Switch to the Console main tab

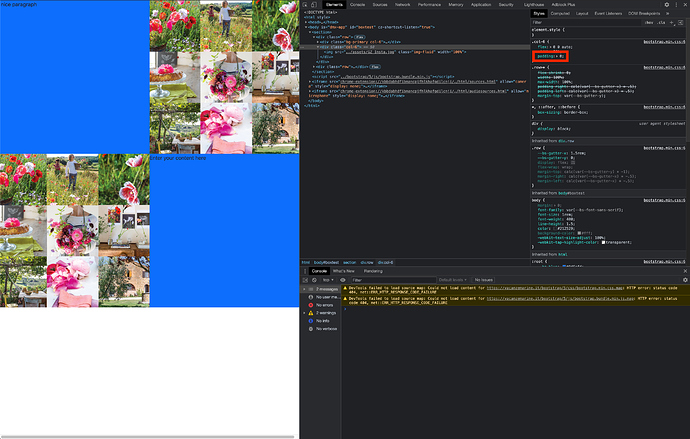[x=357, y=4]
